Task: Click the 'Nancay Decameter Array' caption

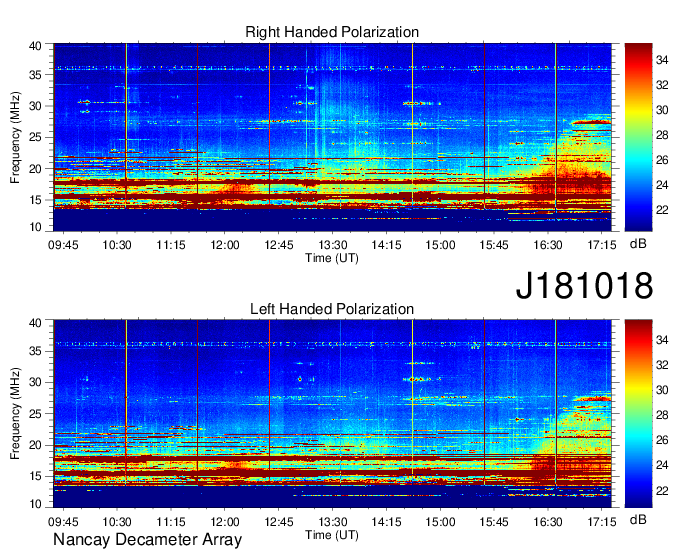Action: tap(147, 539)
